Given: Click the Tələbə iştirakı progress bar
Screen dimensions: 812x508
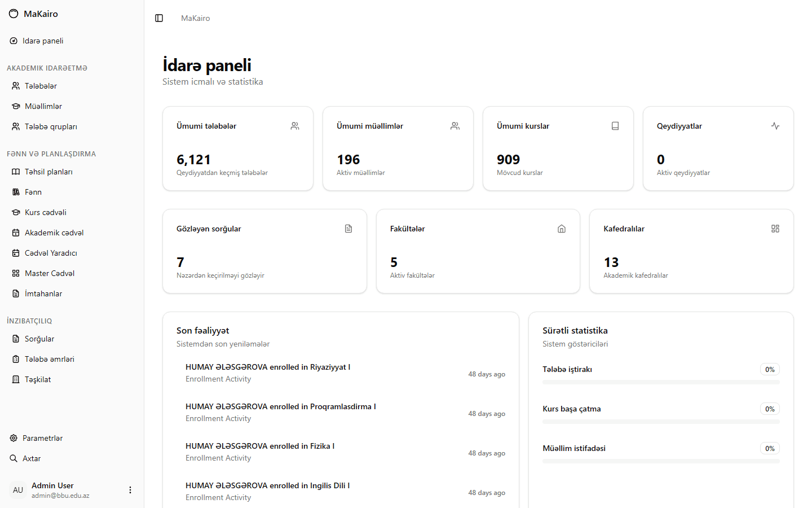Looking at the screenshot, I should pyautogui.click(x=660, y=382).
